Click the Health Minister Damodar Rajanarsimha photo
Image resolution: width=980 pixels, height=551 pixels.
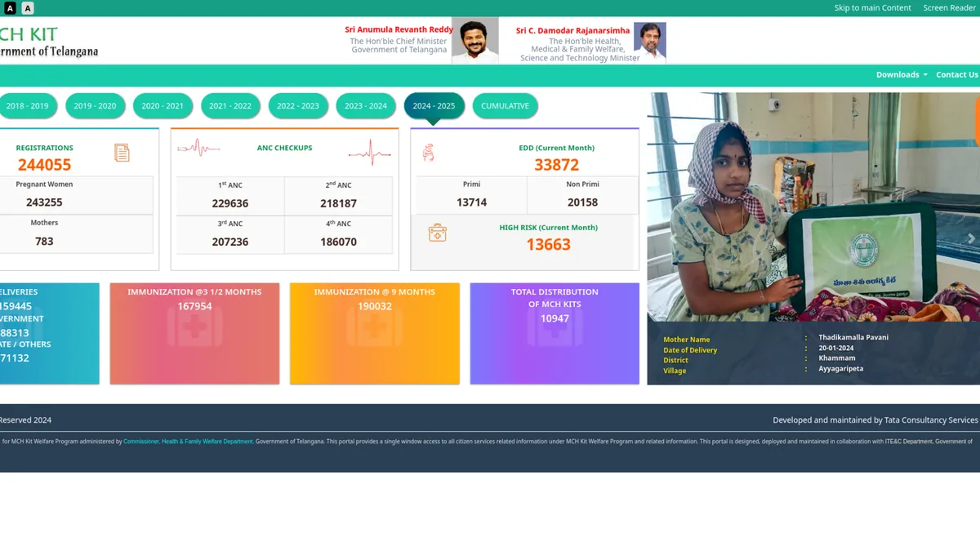[x=650, y=41]
